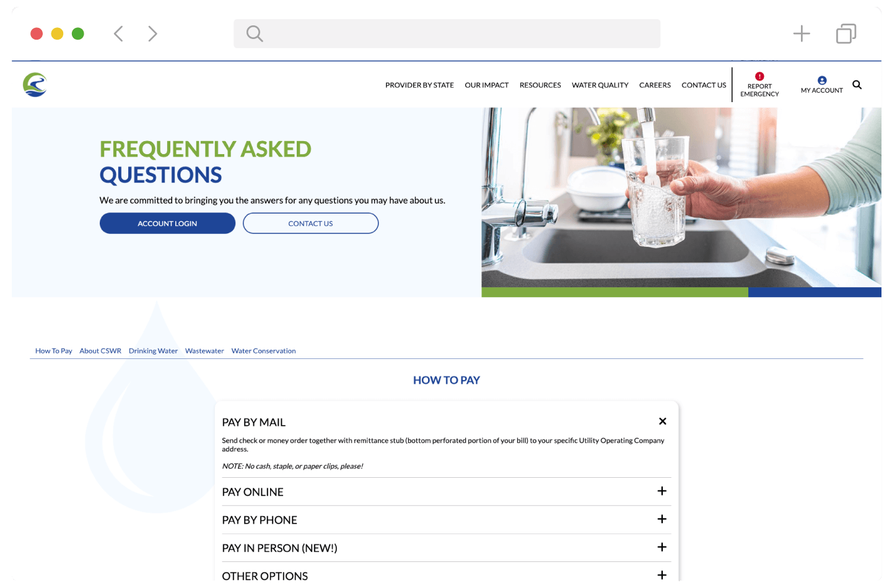This screenshot has height=588, width=892.
Task: Click the browser back arrow
Action: click(x=118, y=33)
